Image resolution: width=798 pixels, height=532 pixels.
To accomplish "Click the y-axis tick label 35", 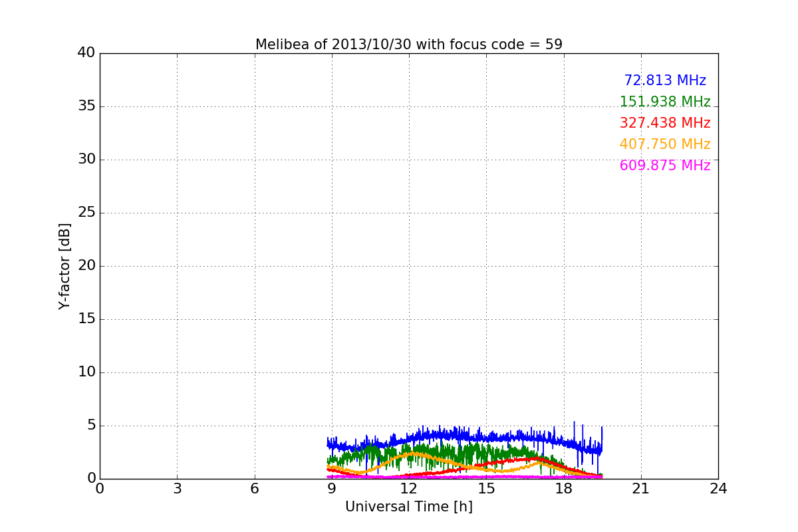I will click(x=86, y=106).
